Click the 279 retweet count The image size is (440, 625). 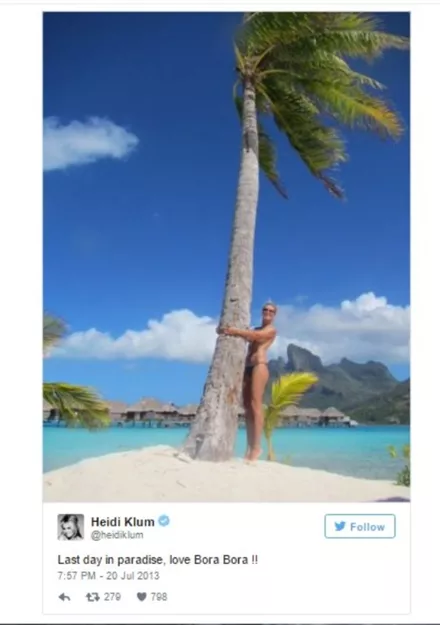[112, 597]
